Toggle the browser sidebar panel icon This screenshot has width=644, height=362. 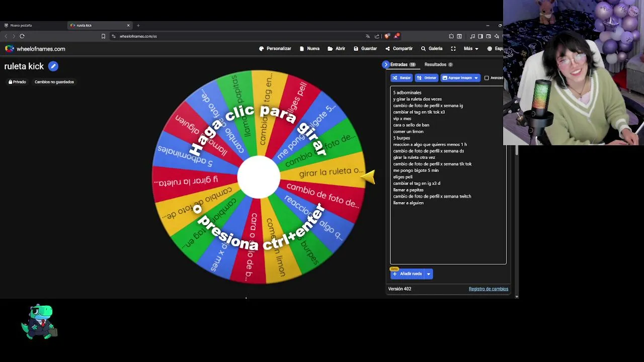pyautogui.click(x=480, y=36)
